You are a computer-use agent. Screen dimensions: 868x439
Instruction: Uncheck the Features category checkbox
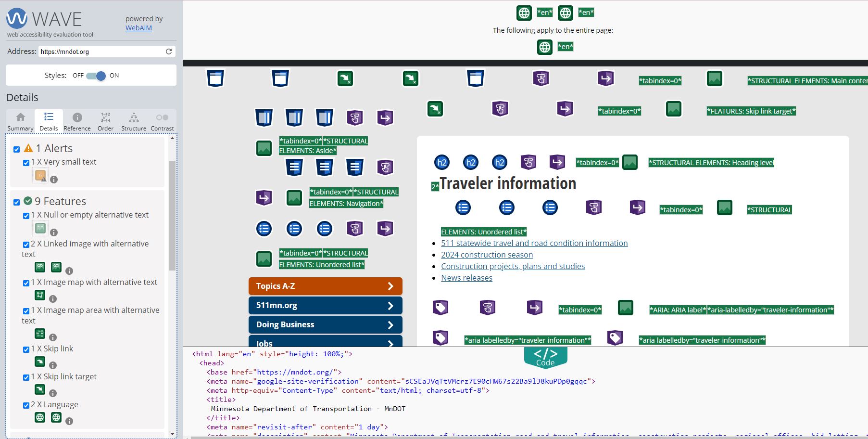(x=17, y=202)
